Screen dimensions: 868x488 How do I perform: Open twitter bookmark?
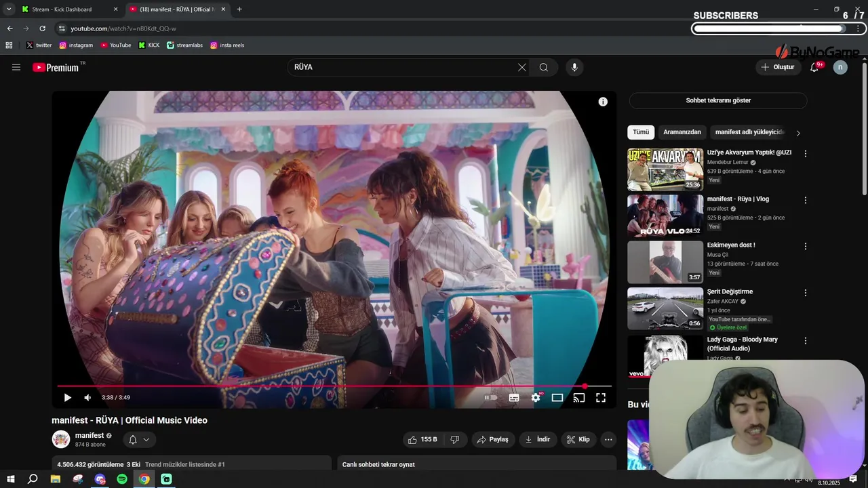39,45
